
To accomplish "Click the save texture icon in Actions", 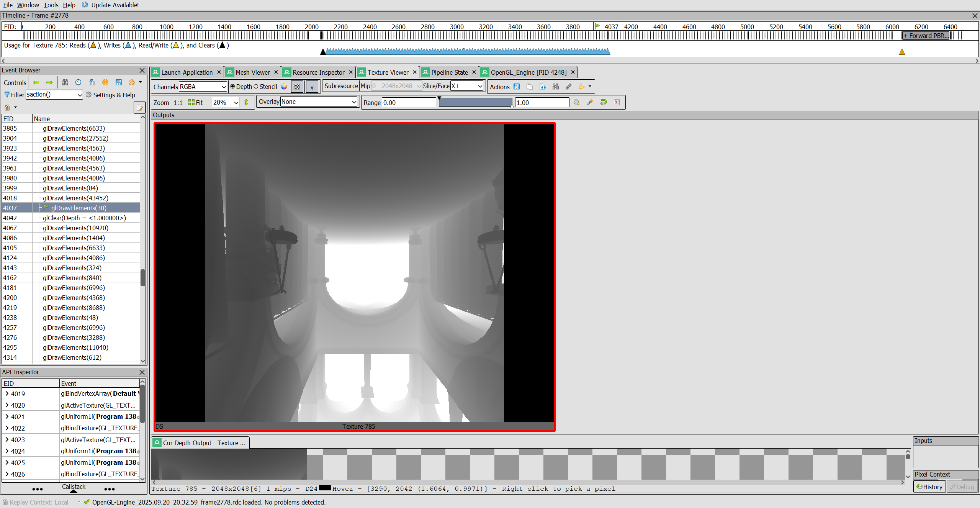I will 517,87.
